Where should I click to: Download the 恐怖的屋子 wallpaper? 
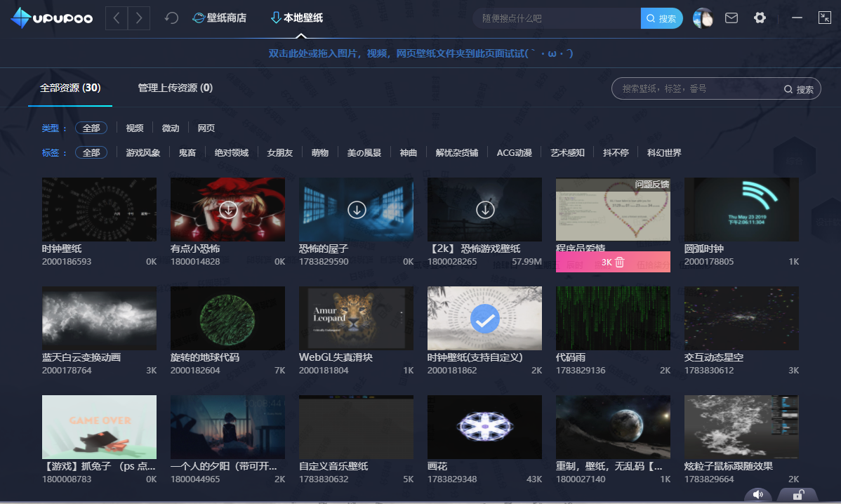(x=356, y=208)
